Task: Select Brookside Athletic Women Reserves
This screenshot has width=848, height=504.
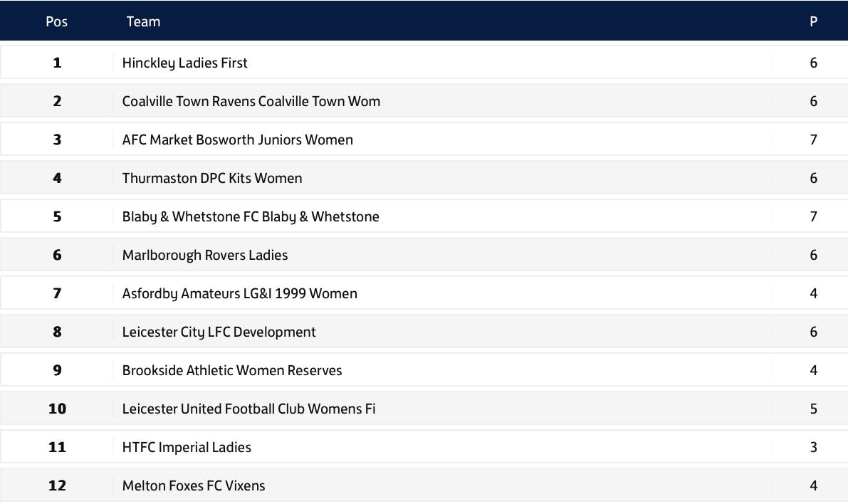Action: [232, 370]
